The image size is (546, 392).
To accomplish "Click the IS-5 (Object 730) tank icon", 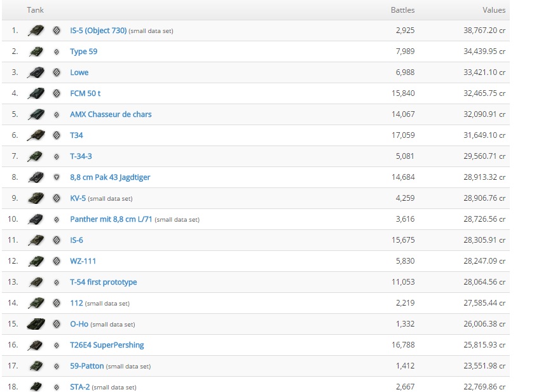I will pos(36,30).
